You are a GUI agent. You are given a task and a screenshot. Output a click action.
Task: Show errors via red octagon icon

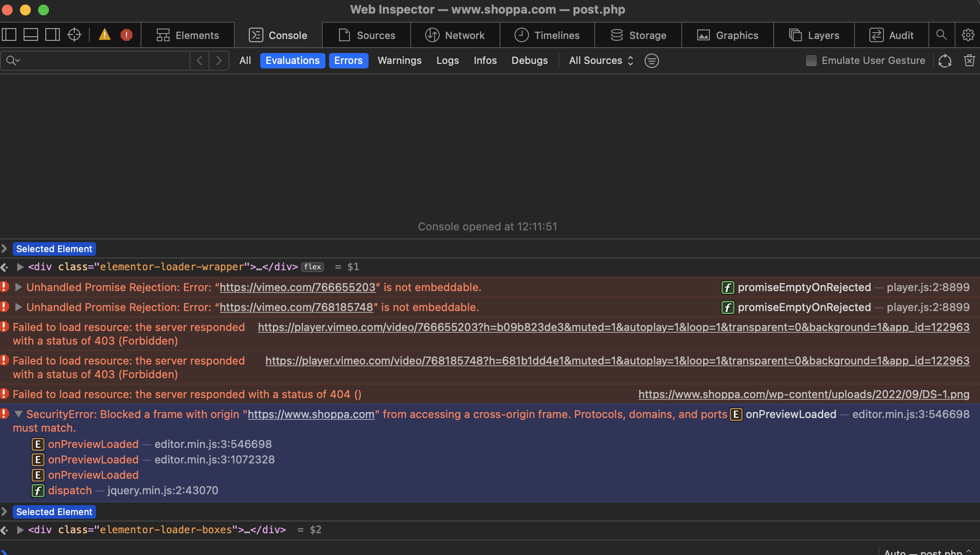point(126,35)
